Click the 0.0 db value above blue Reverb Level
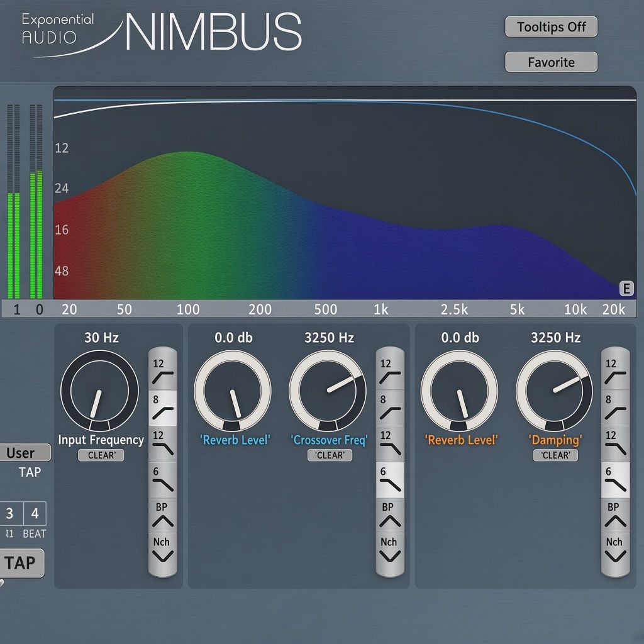Screen dimensions: 644x644 pos(234,338)
